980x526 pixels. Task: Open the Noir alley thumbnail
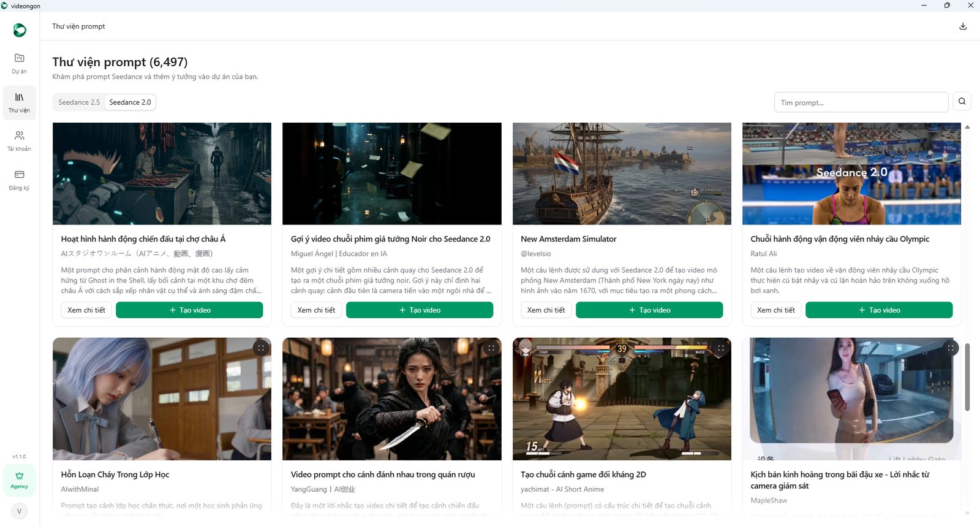[392, 173]
